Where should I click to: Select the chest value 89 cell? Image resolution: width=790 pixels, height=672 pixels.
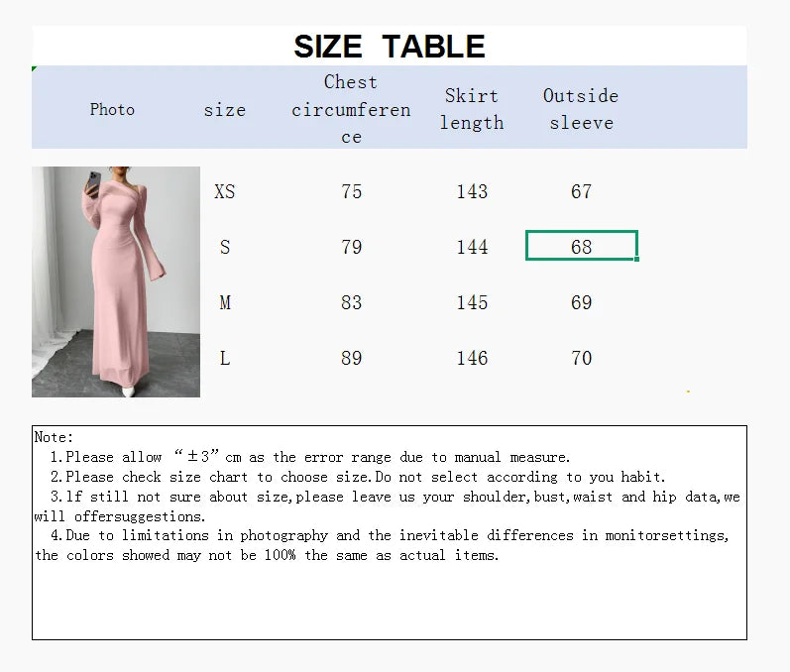(351, 358)
